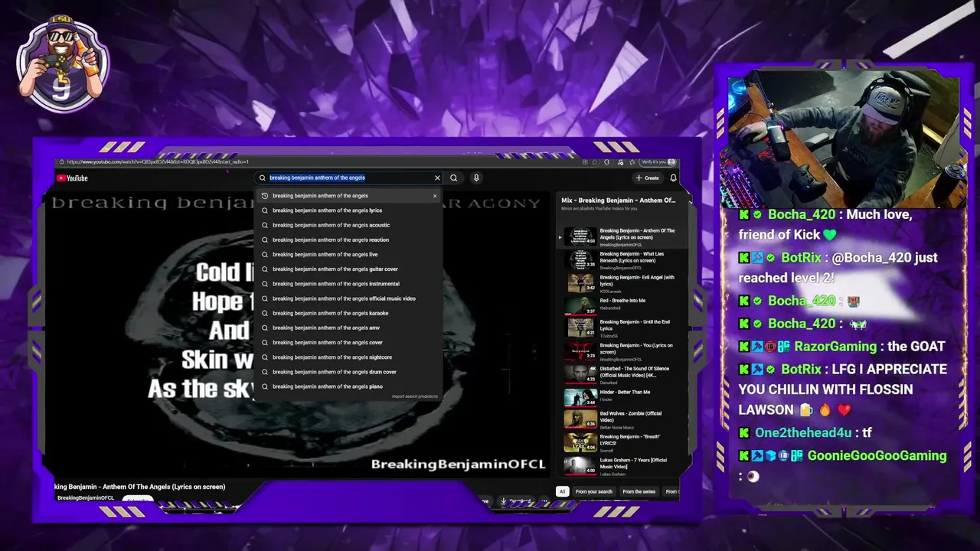
Task: History clock icon on first suggestion
Action: (x=265, y=196)
